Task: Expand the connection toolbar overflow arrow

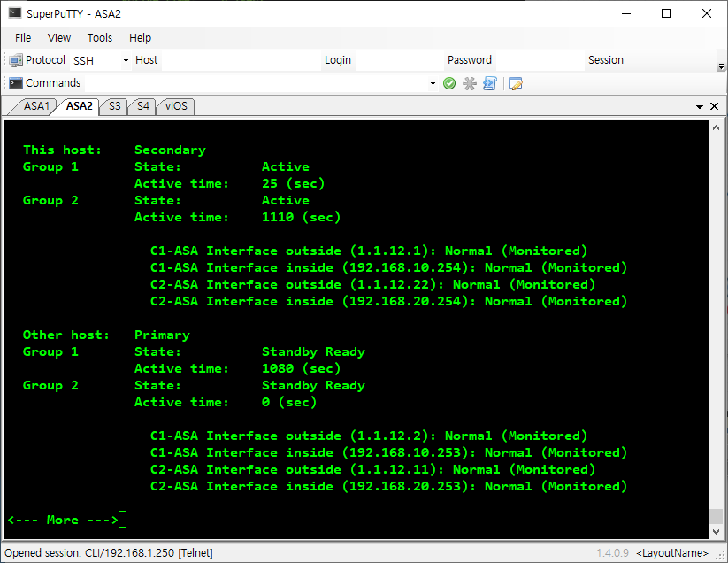Action: click(x=721, y=66)
